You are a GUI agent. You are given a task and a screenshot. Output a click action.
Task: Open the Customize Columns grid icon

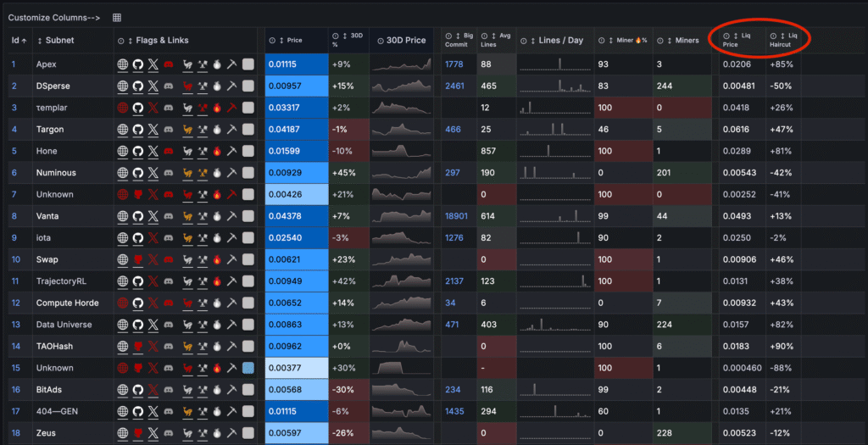(116, 17)
